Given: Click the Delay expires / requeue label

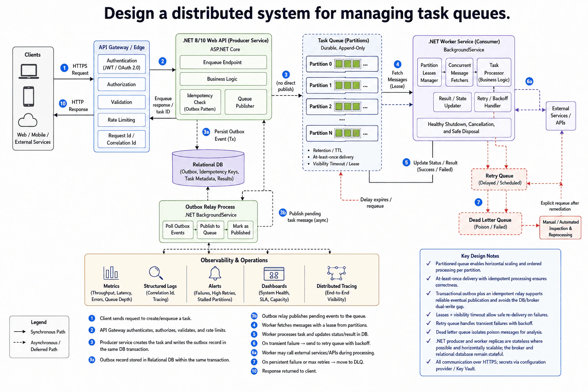Looking at the screenshot, I should point(376,203).
